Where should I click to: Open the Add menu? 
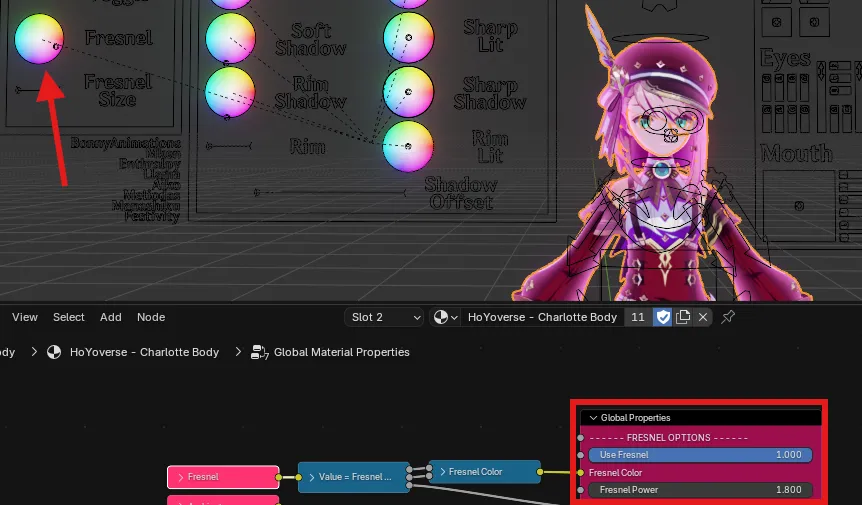tap(110, 317)
